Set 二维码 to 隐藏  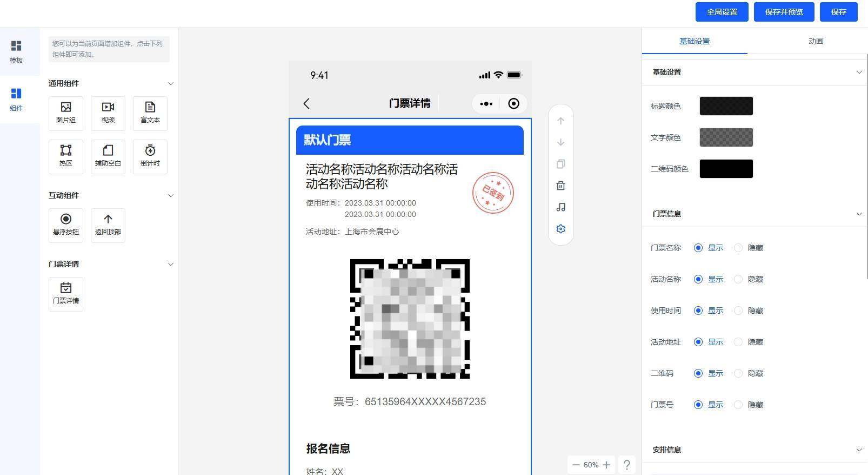(x=749, y=373)
